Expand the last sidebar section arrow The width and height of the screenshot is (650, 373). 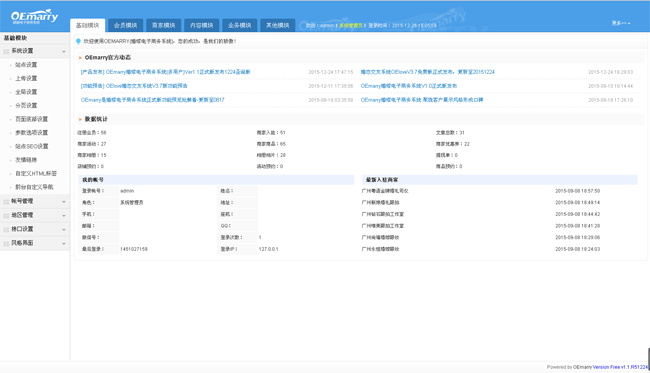64,243
